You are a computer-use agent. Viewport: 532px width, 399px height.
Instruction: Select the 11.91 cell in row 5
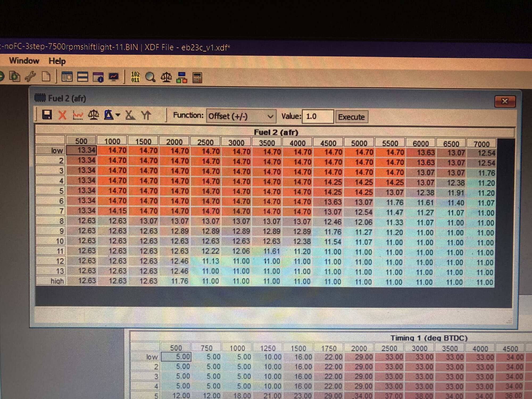(x=451, y=193)
